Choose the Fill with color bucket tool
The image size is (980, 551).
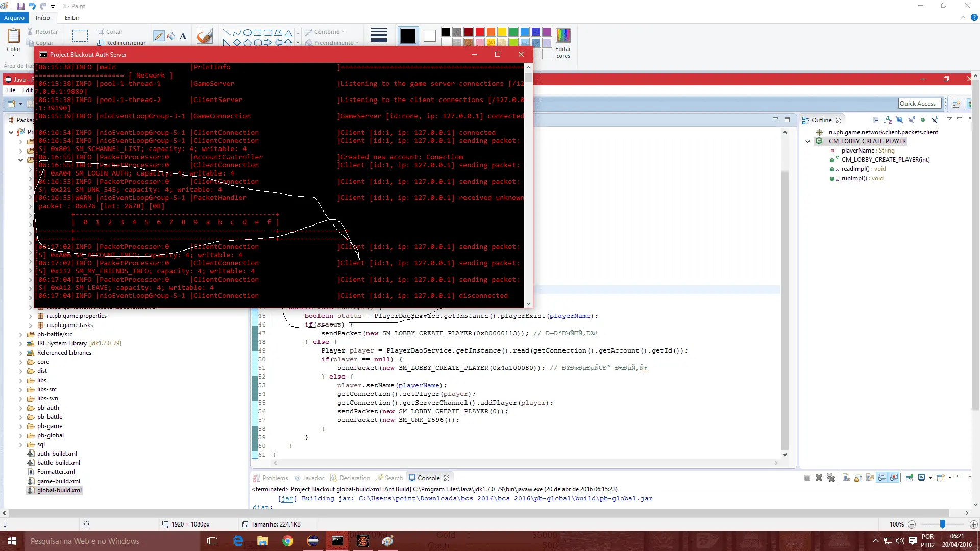[171, 36]
